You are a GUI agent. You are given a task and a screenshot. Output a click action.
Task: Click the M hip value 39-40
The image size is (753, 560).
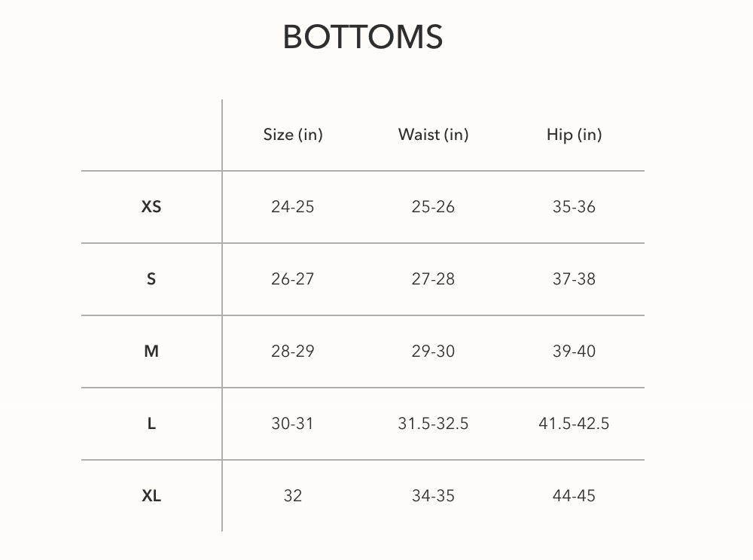click(574, 352)
